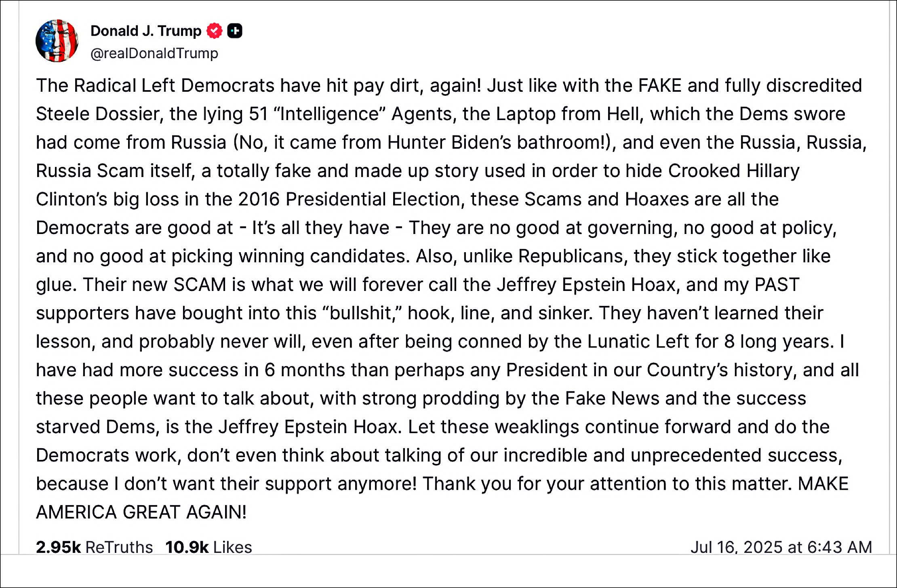View the 2.95k ReTruths list
Image resolution: width=897 pixels, height=588 pixels.
(x=95, y=547)
